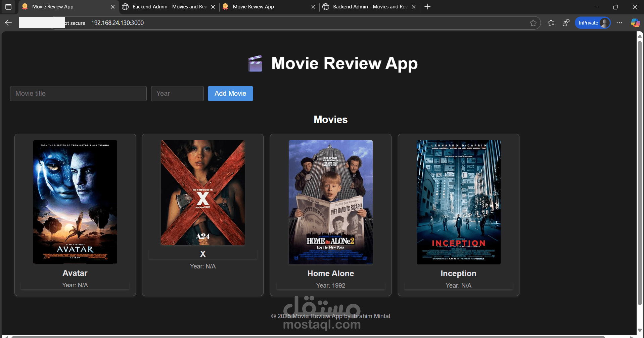This screenshot has height=338, width=644.
Task: Open the tab actions menu icon
Action: pyautogui.click(x=8, y=7)
